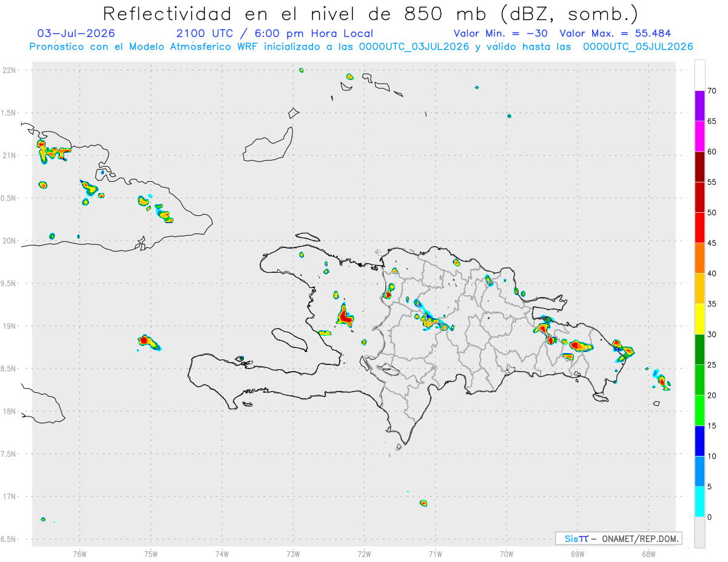Click the '68W' longitude label
728x562 pixels.
click(x=649, y=553)
